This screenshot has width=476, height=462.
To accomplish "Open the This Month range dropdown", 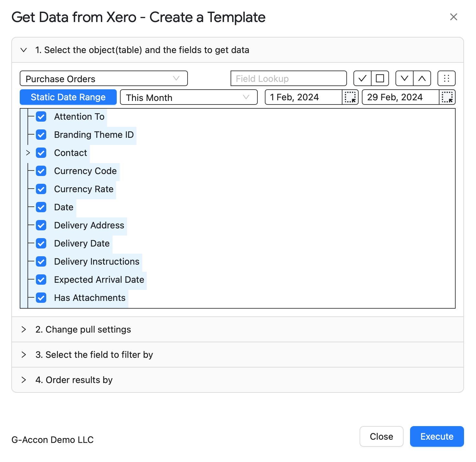I will click(189, 97).
